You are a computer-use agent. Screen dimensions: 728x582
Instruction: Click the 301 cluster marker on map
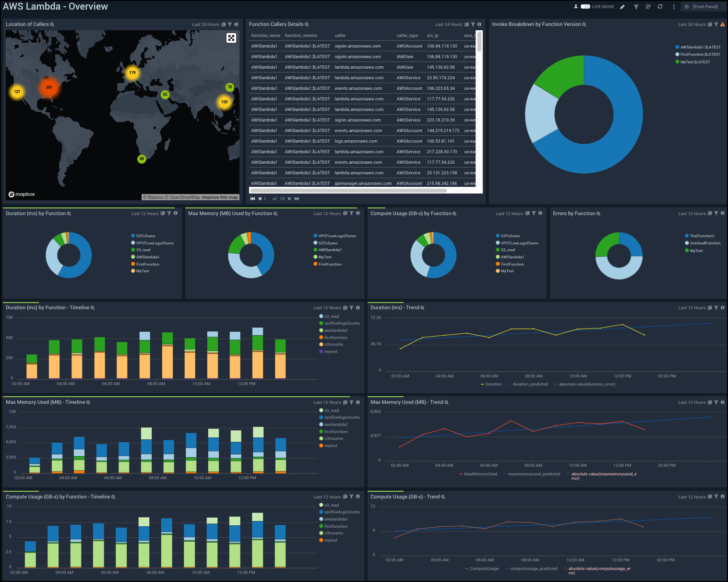pos(49,87)
